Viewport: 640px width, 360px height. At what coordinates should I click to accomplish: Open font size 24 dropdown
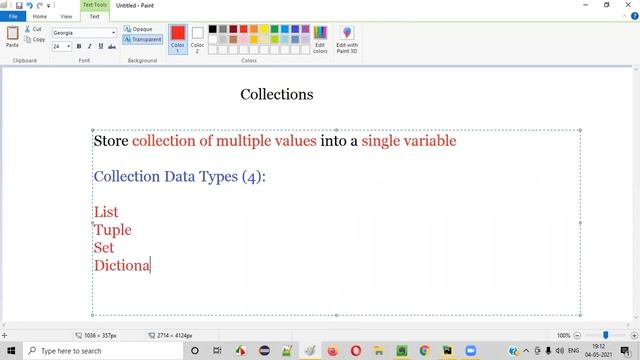tap(68, 47)
